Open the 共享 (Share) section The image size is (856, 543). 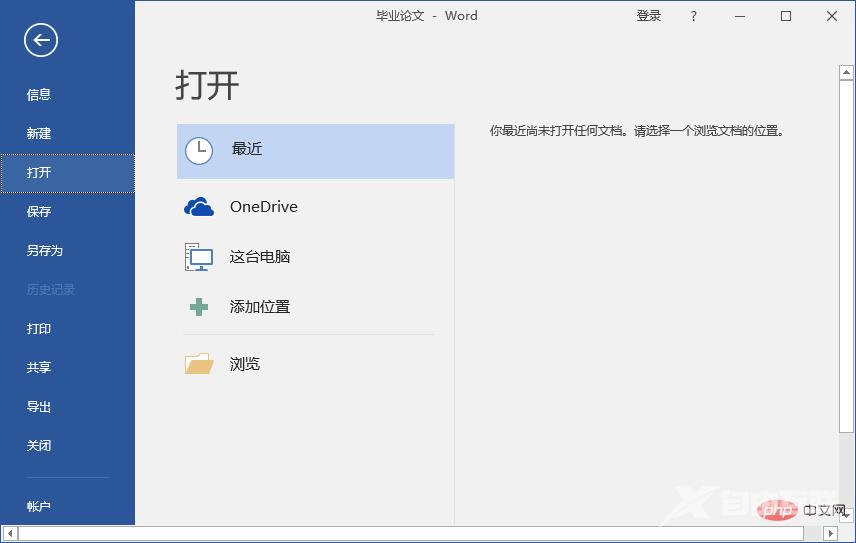coord(39,368)
